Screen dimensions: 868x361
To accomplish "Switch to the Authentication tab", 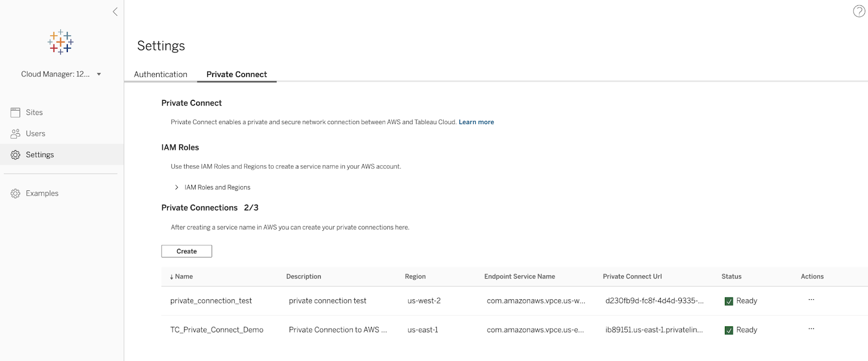I will click(161, 74).
